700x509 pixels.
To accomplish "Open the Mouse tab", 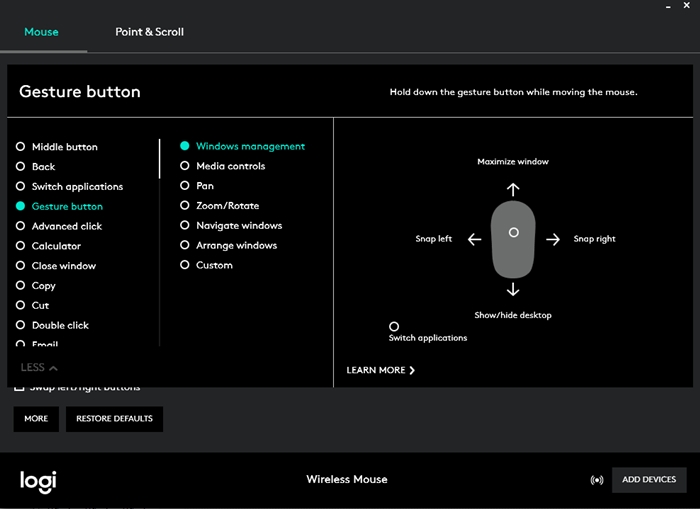I will 41,32.
